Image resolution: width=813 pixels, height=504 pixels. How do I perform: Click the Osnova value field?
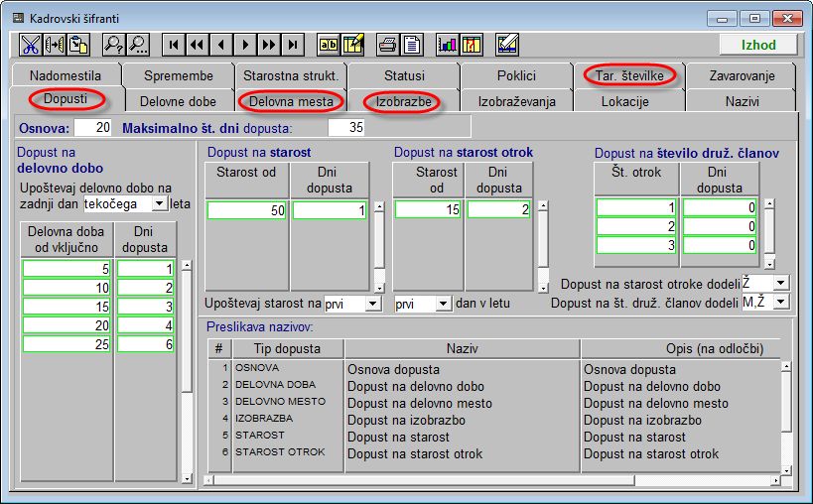click(x=93, y=127)
